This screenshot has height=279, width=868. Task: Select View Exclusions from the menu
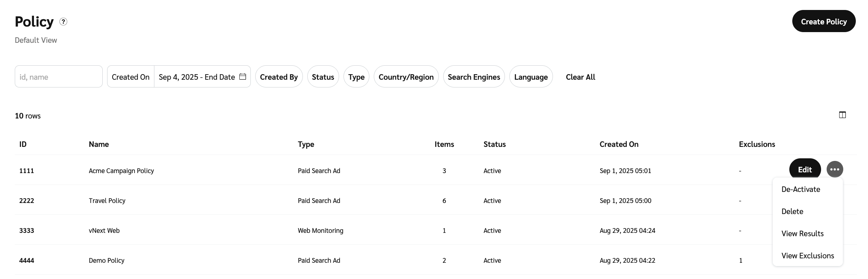pyautogui.click(x=807, y=256)
